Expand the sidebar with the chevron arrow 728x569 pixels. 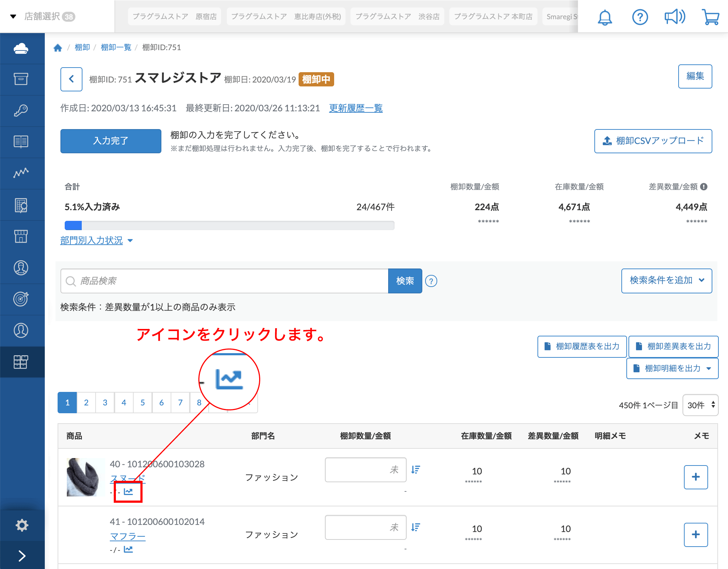(22, 556)
